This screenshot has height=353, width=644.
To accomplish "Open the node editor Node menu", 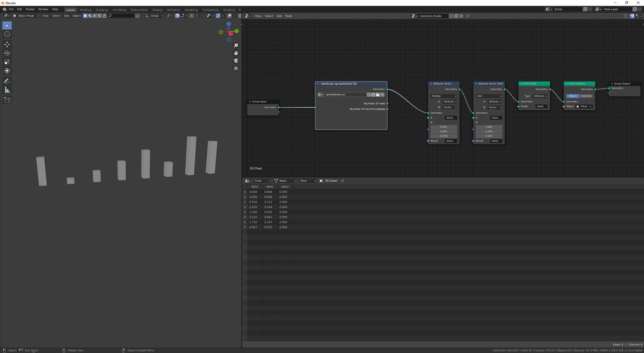I will click(x=288, y=16).
